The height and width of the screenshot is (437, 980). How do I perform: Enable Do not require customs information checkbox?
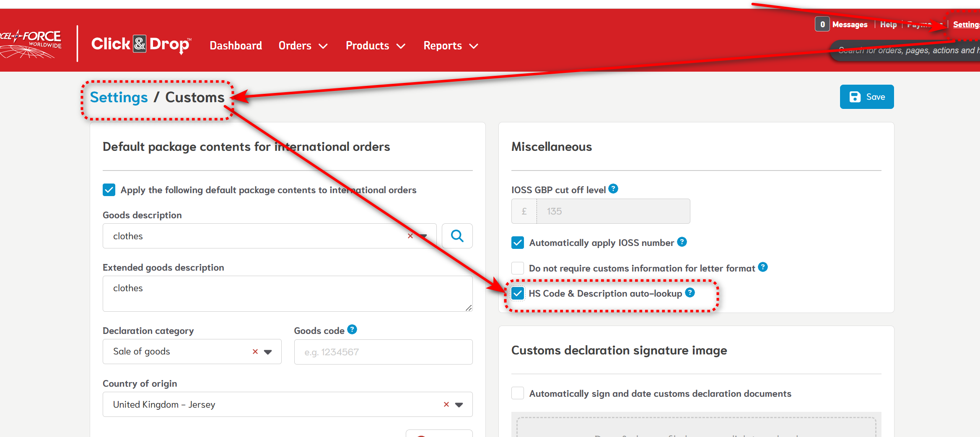click(518, 268)
